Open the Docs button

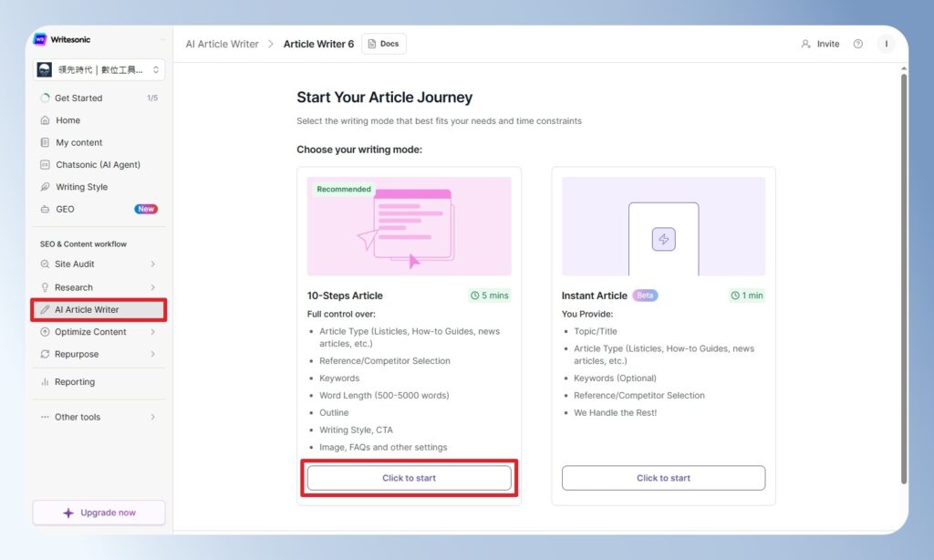[384, 44]
